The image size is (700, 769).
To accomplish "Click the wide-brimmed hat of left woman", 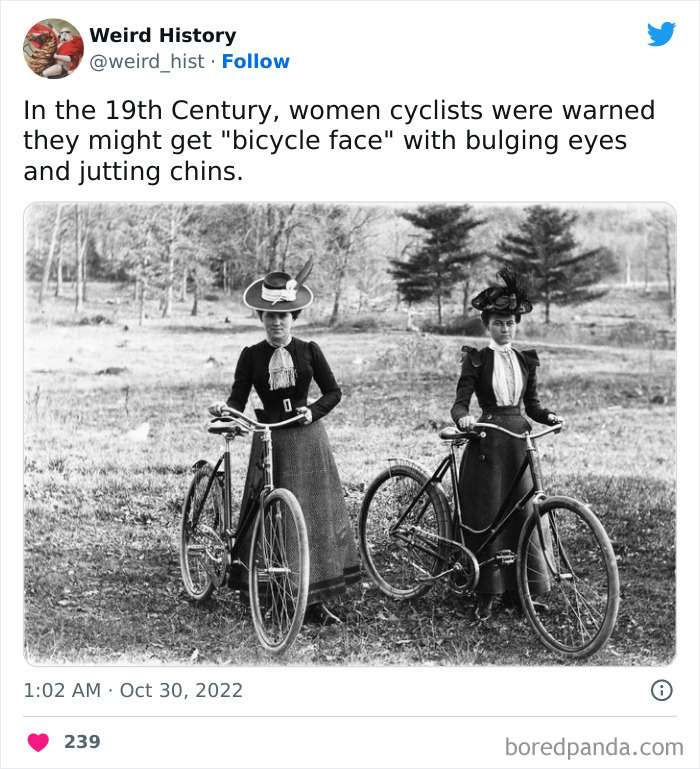I will pyautogui.click(x=278, y=290).
